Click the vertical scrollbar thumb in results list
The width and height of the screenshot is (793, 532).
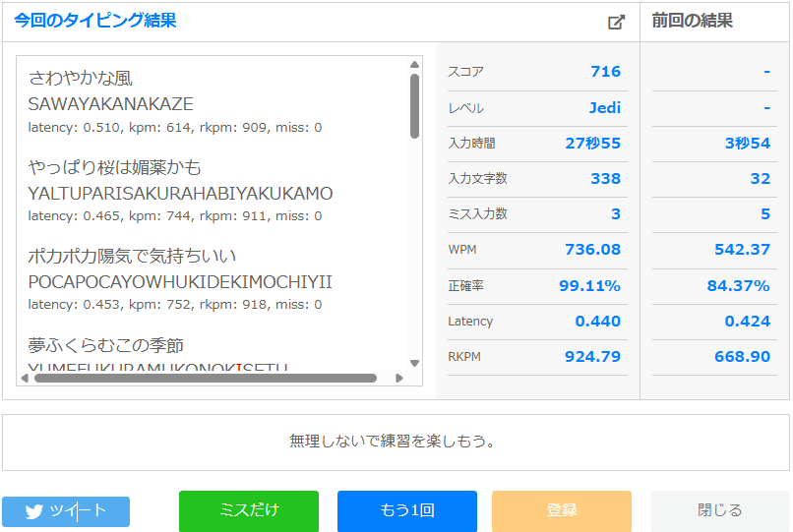pos(414,105)
